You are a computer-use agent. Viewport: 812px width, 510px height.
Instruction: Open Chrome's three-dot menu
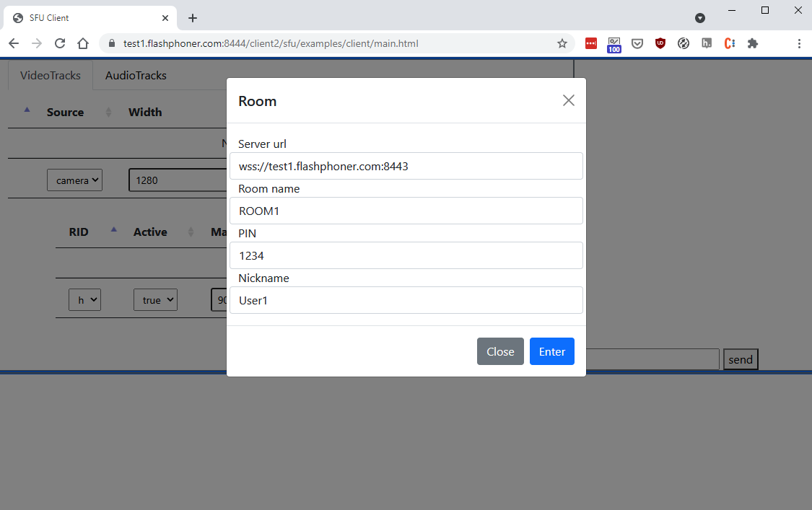tap(799, 43)
